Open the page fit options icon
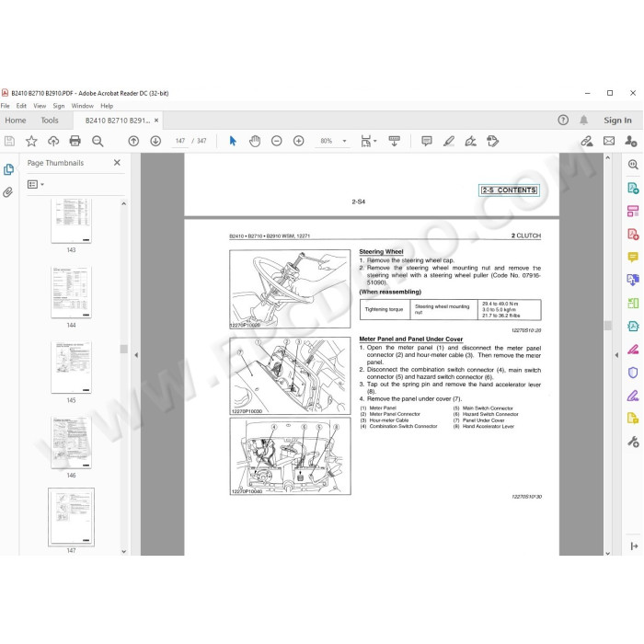Viewport: 644px width, 644px height. click(x=368, y=142)
